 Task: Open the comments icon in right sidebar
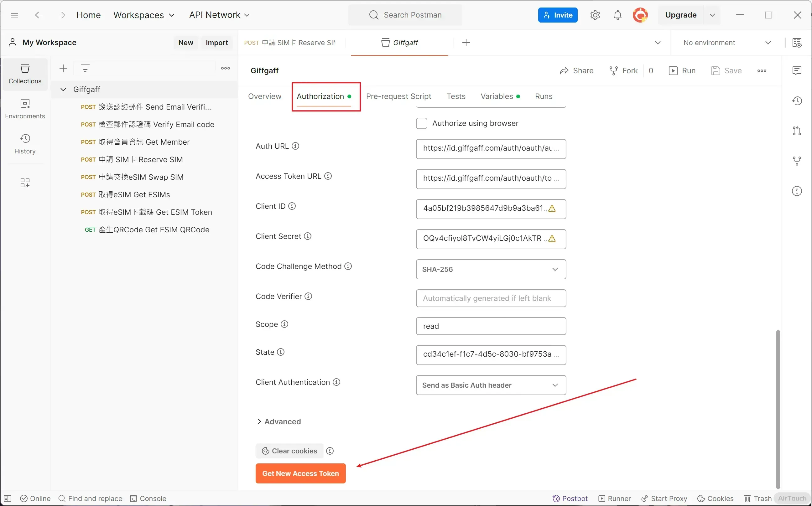tap(797, 71)
